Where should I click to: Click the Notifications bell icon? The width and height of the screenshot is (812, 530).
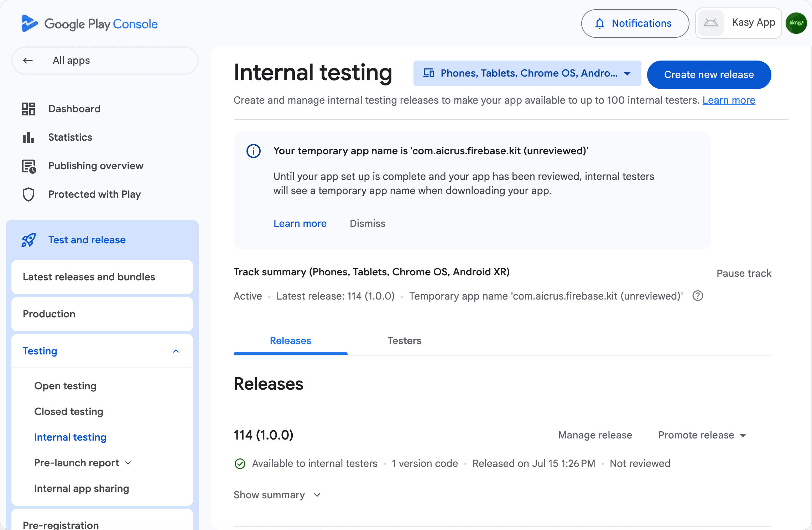coord(600,24)
